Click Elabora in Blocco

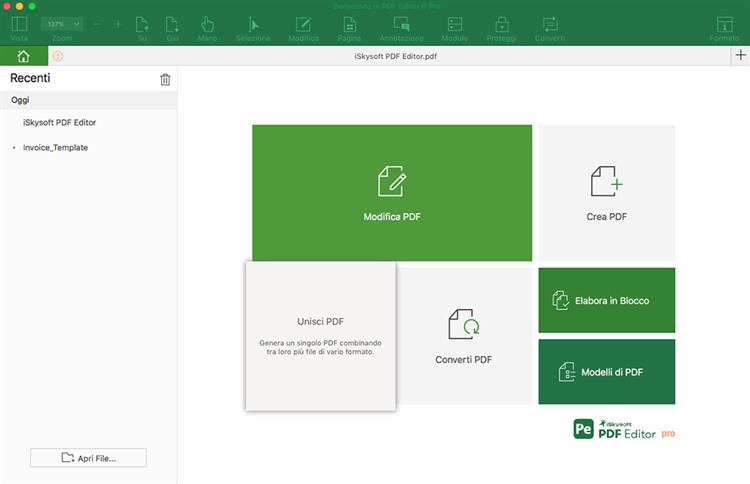click(606, 300)
